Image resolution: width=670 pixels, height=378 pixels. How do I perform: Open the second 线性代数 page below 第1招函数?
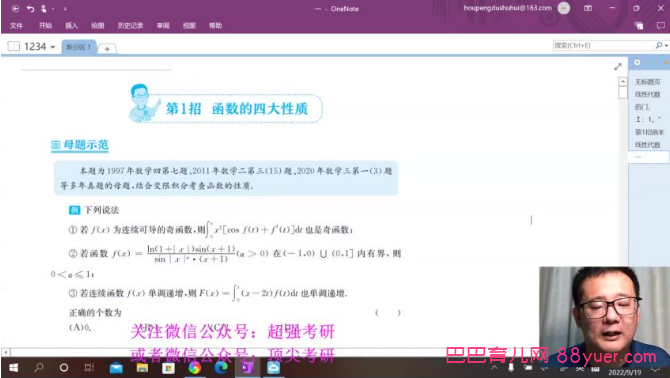pos(647,145)
